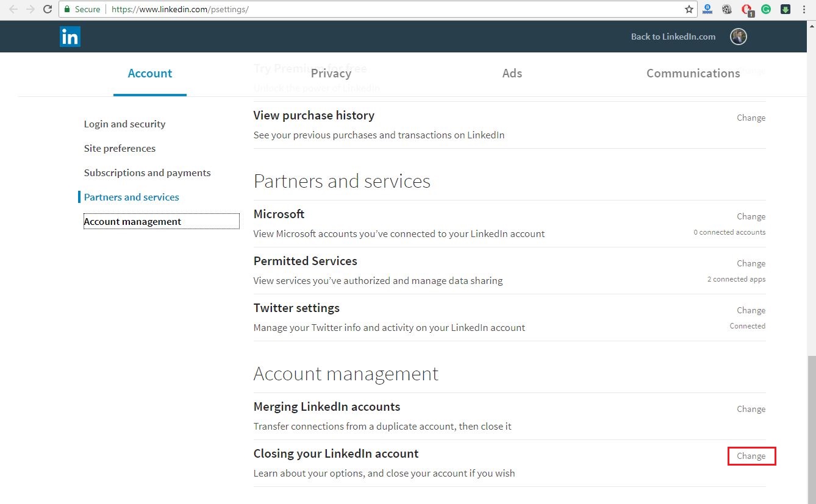Click 'Transfer connections from a duplicate account' description
This screenshot has height=504, width=816.
pos(382,427)
